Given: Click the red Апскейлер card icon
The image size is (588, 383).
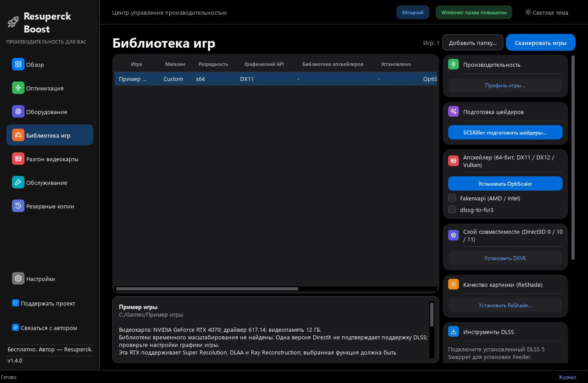Looking at the screenshot, I should (453, 161).
